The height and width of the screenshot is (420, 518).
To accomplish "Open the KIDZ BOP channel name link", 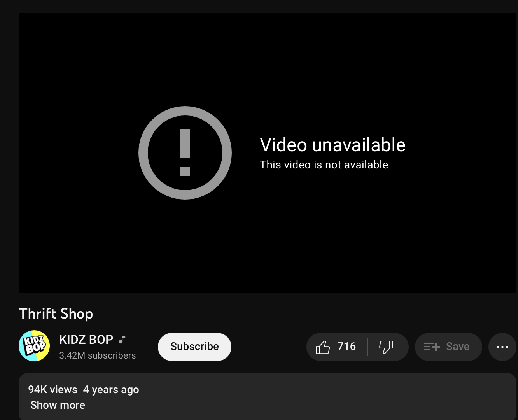I will click(x=86, y=339).
